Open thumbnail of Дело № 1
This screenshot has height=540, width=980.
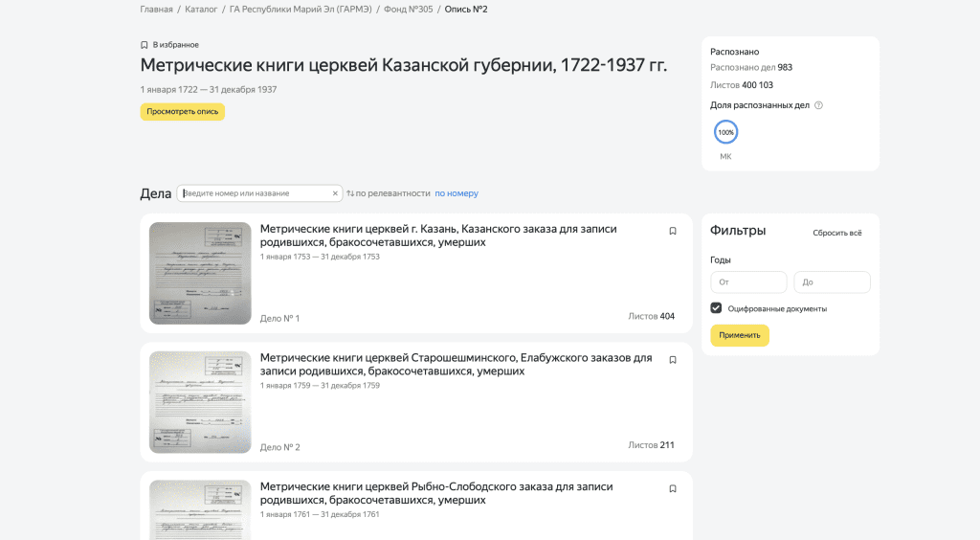[200, 273]
